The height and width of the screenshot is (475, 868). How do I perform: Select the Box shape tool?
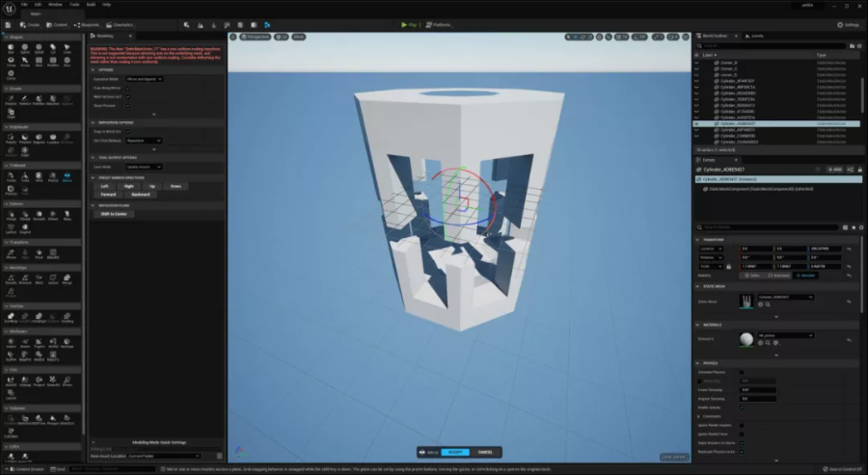(x=11, y=48)
